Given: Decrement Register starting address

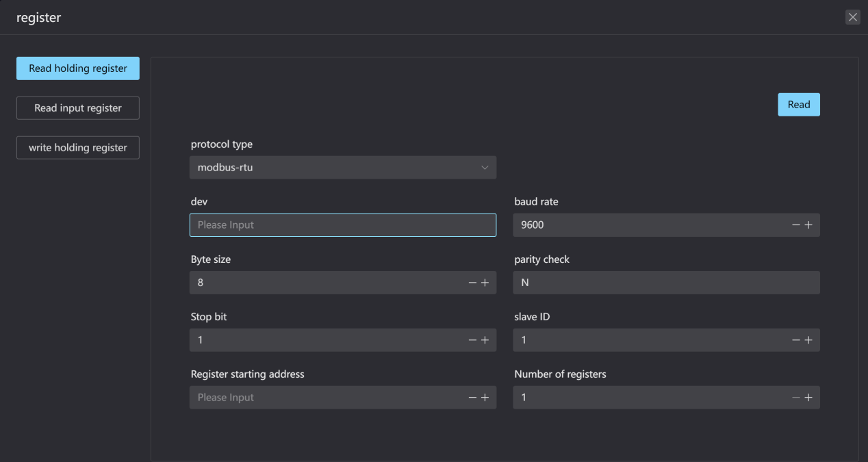Looking at the screenshot, I should (473, 398).
